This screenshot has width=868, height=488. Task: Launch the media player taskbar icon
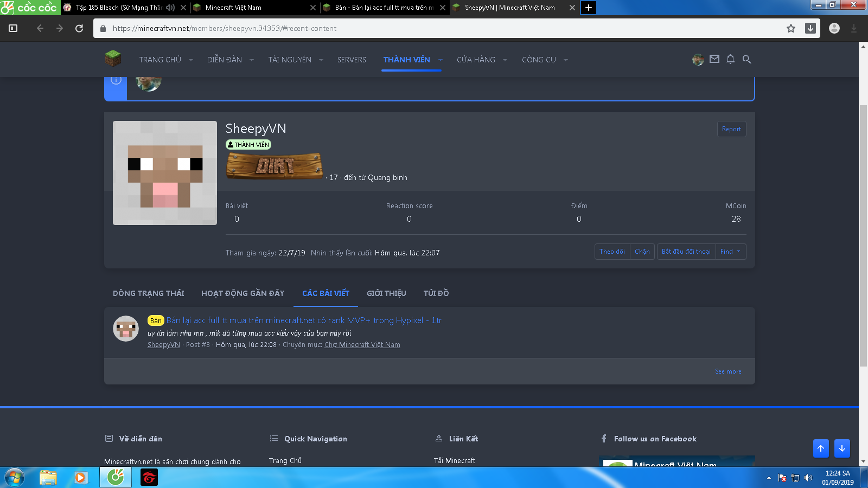pos(80,478)
